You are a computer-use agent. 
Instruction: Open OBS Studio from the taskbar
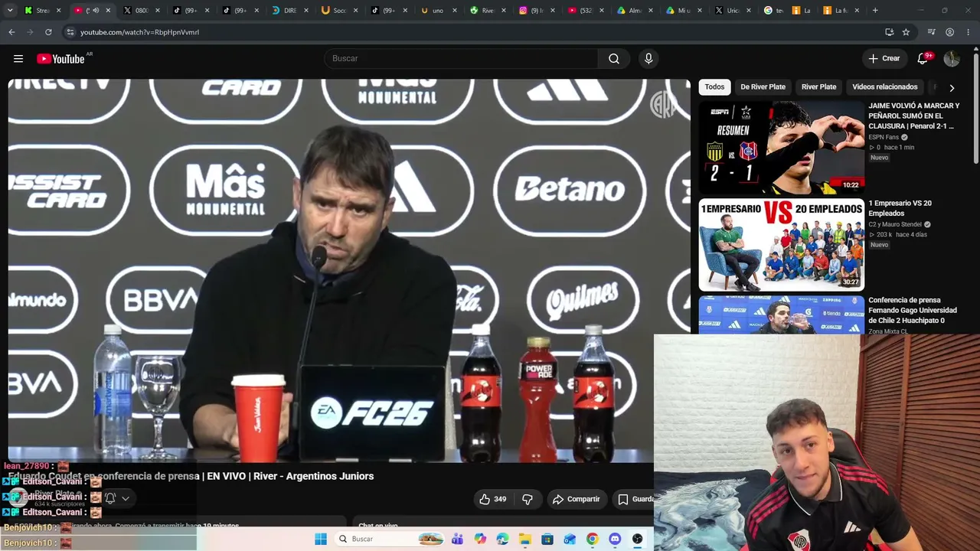coord(637,539)
